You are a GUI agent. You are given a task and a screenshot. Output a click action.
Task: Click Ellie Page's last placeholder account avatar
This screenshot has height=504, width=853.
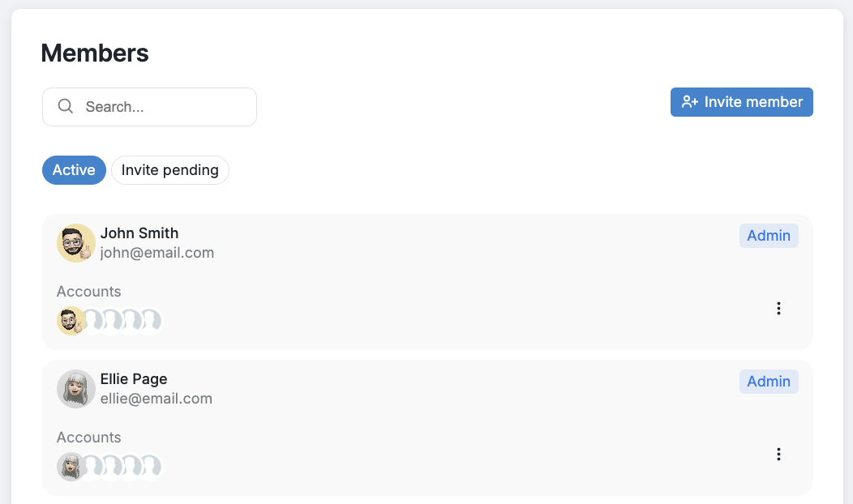(152, 467)
